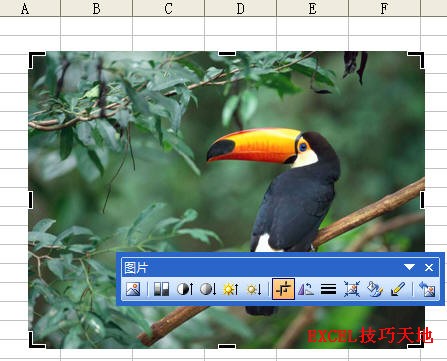Click the Less Brightness sun icon

coord(254,289)
